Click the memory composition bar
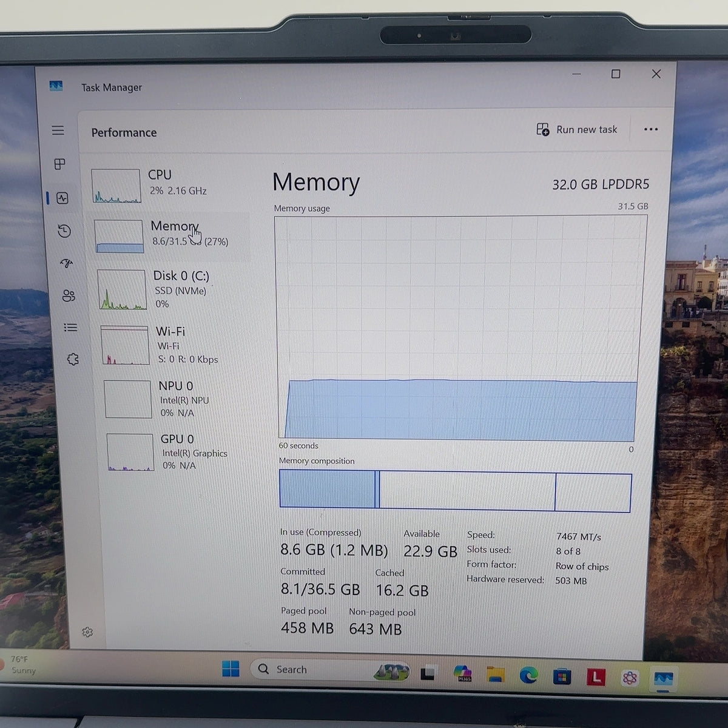 [x=455, y=491]
